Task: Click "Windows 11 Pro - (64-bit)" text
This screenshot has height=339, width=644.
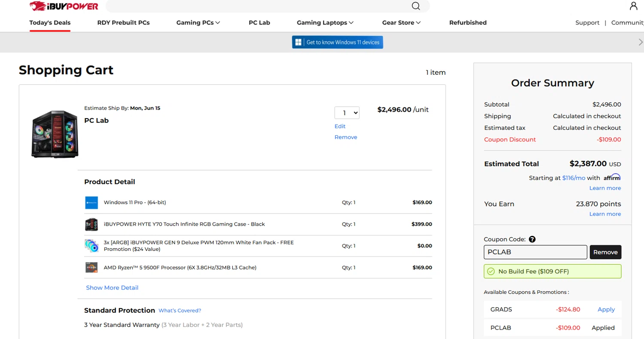Action: point(135,203)
